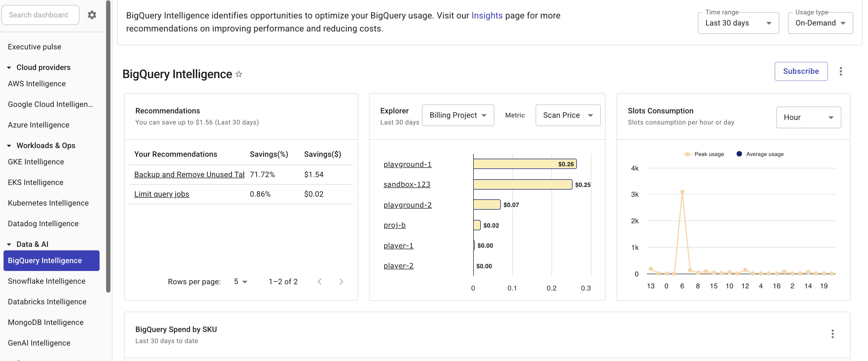Star the BigQuery Intelligence dashboard
Image resolution: width=868 pixels, height=361 pixels.
pyautogui.click(x=239, y=74)
